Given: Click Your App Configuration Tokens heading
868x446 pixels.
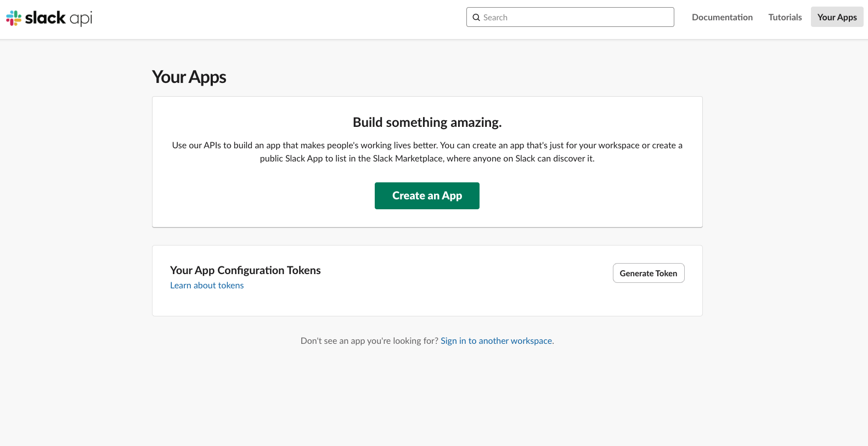Looking at the screenshot, I should pos(245,270).
